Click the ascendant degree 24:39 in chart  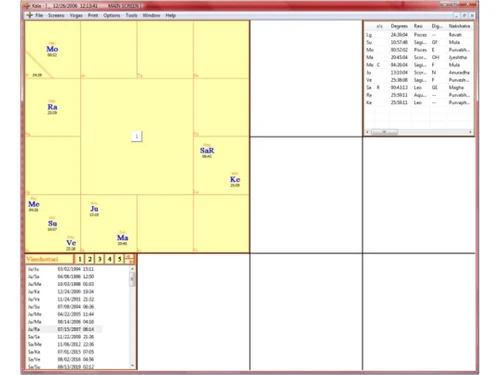tap(37, 75)
